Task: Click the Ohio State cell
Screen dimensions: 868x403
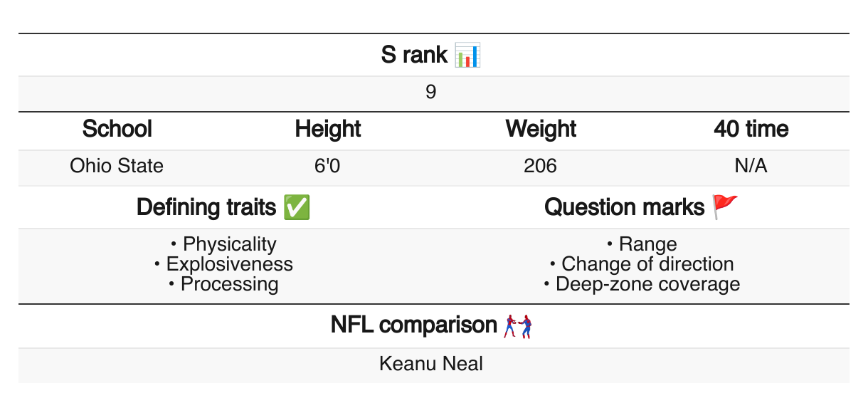Action: 117,166
